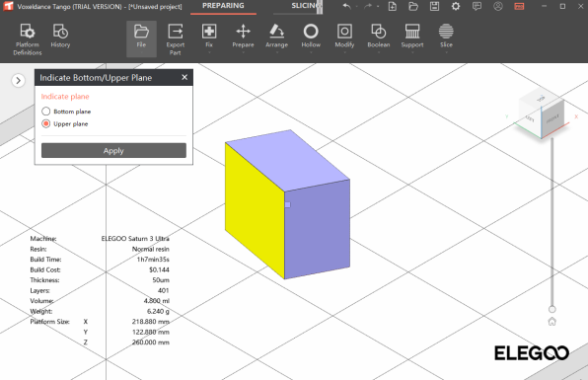Click the 50um thickness value
The image size is (588, 380).
click(x=161, y=280)
